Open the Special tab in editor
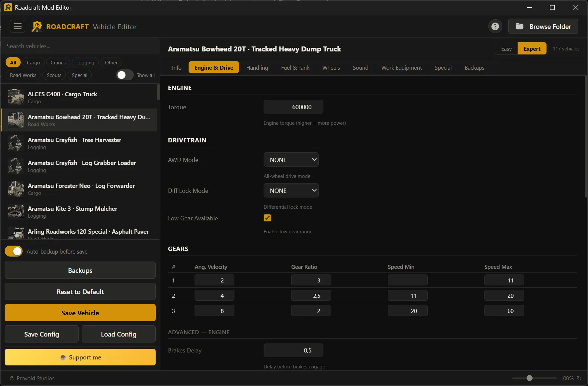The image size is (588, 386). click(443, 67)
